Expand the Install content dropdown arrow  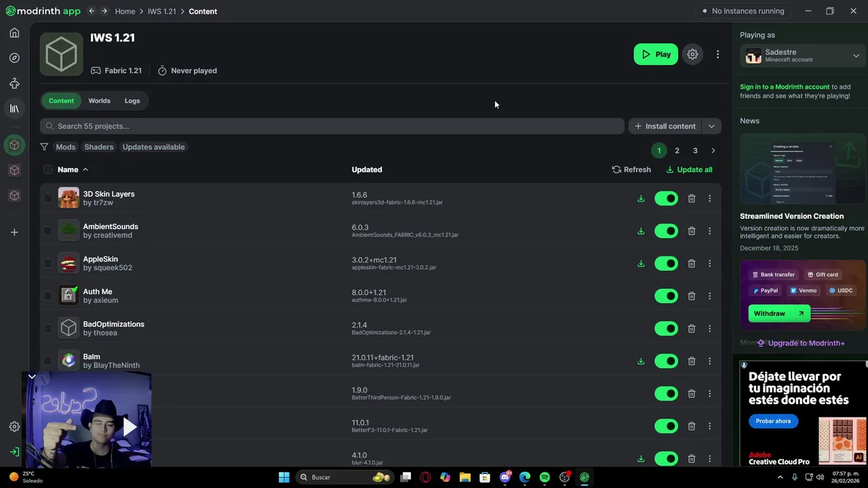[x=711, y=126]
